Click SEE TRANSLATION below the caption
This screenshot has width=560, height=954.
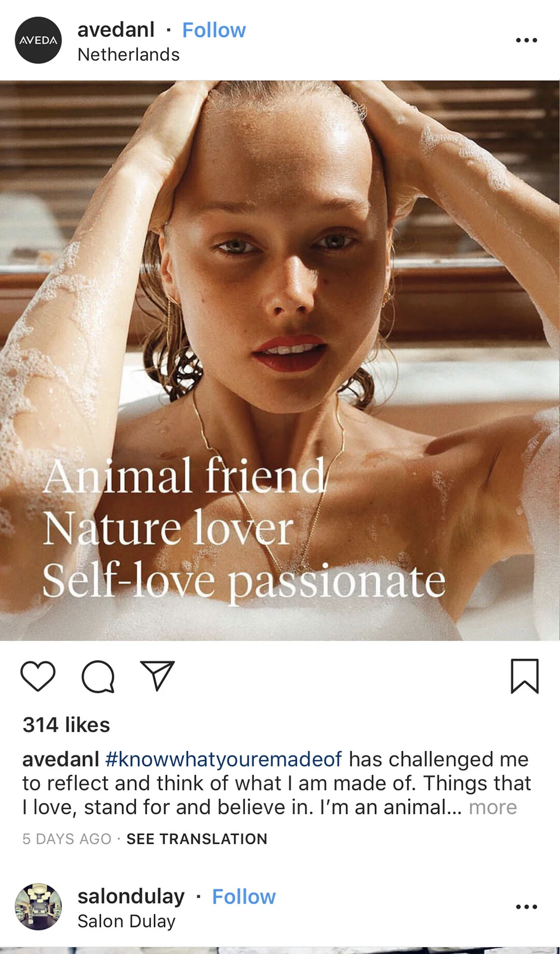tap(197, 839)
